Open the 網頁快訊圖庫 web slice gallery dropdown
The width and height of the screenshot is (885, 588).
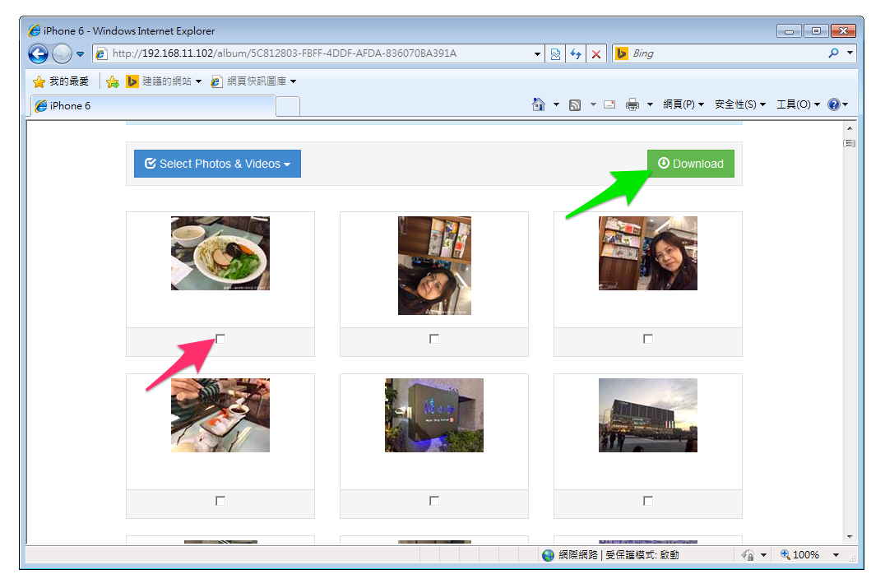[254, 81]
